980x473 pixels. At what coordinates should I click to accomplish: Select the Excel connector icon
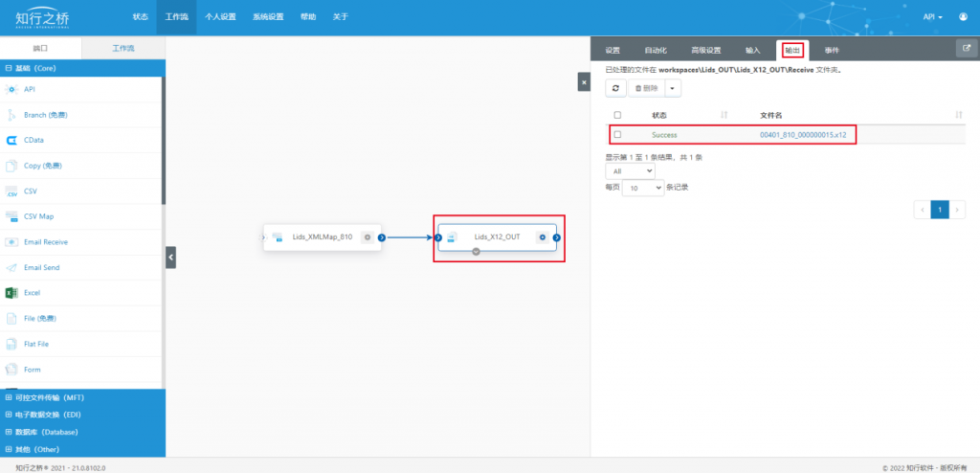click(x=11, y=293)
